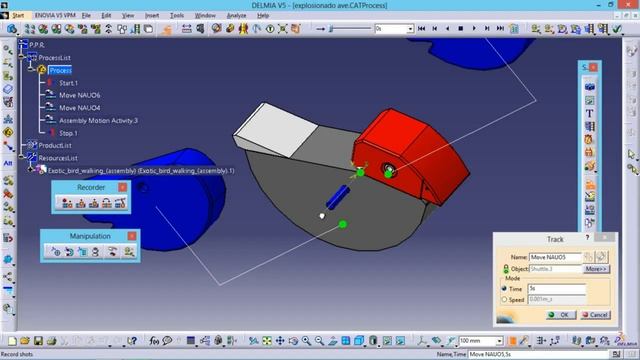Click the Measure Between icon on top toolbar
The image size is (640, 360).
pos(187,28)
